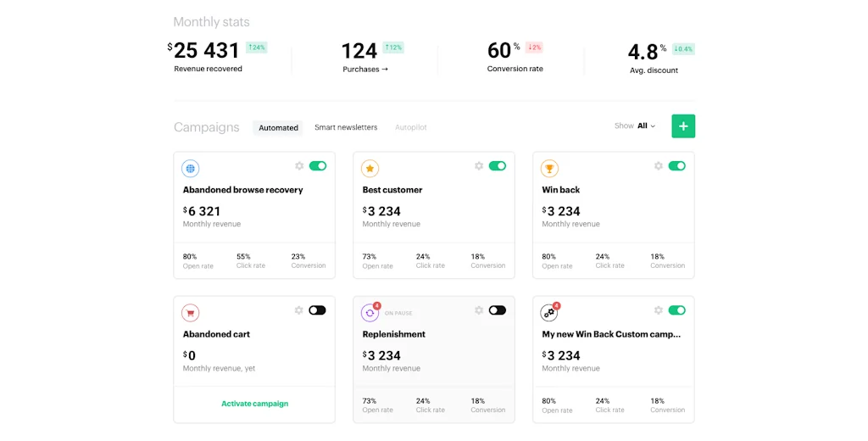Turn on the paused Replenishment toggle
The height and width of the screenshot is (441, 868).
click(497, 310)
